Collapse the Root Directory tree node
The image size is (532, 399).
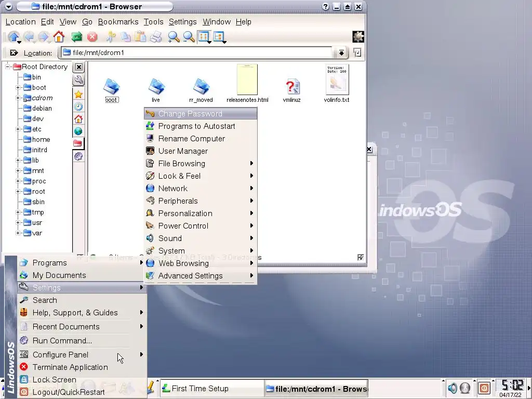(7, 66)
